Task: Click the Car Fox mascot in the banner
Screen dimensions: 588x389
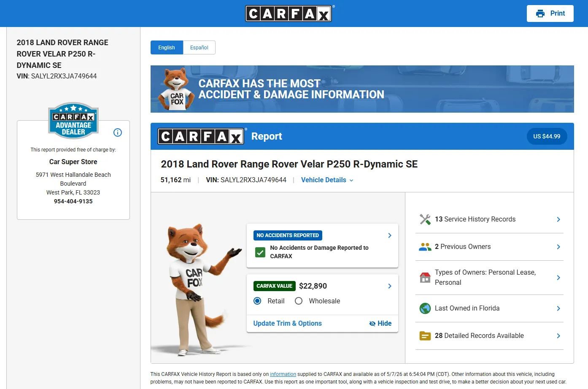Action: (x=177, y=89)
